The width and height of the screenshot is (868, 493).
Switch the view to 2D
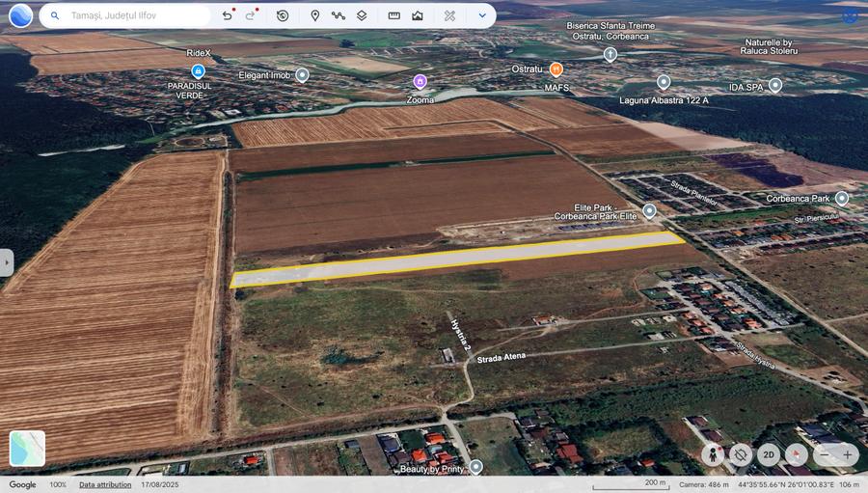pyautogui.click(x=769, y=454)
